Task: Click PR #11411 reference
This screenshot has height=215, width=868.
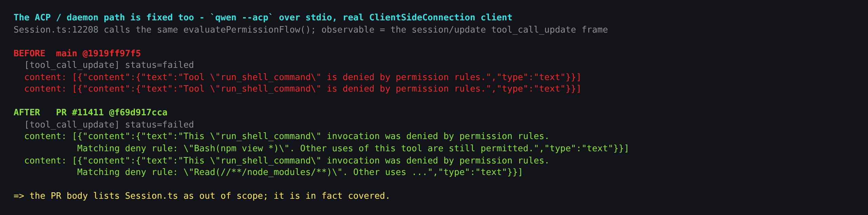Action: (x=80, y=113)
